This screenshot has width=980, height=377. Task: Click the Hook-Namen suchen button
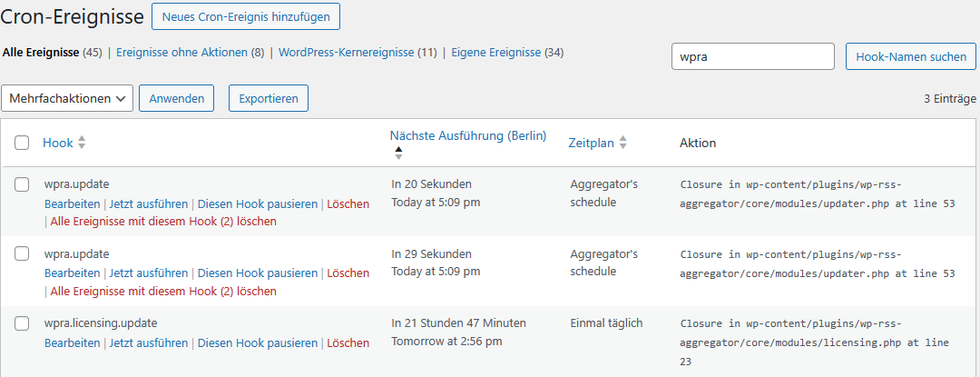pyautogui.click(x=910, y=56)
